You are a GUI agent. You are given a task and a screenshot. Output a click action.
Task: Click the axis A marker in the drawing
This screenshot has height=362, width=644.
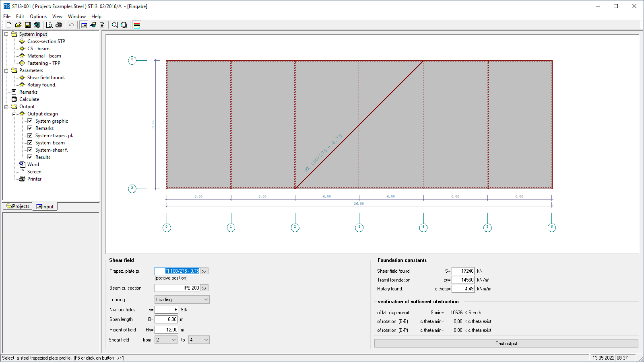click(x=132, y=189)
